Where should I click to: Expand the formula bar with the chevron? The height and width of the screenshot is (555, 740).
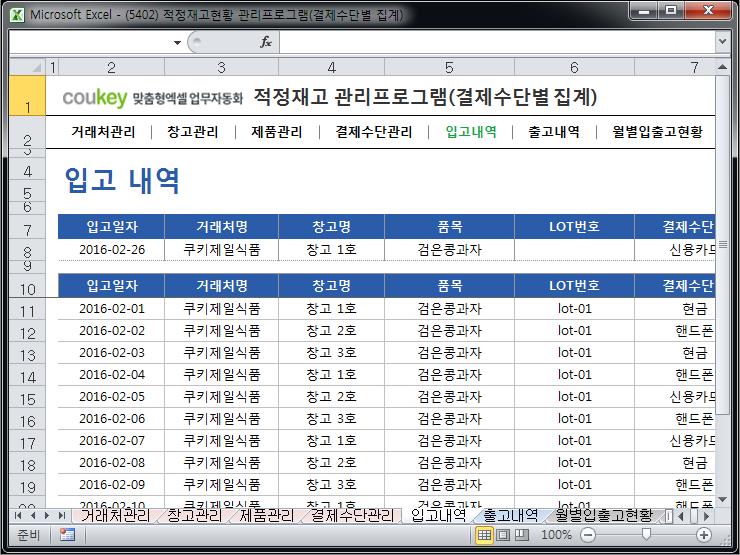[722, 42]
